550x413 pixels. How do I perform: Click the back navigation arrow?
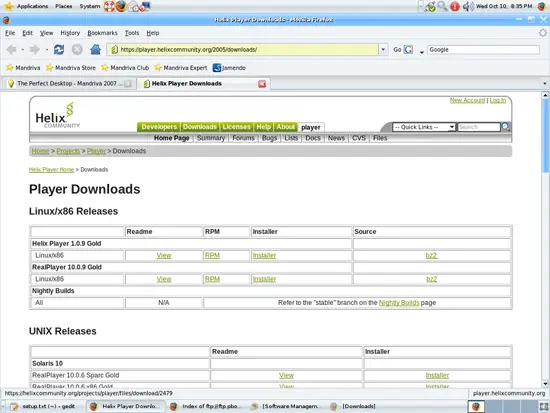tap(12, 50)
